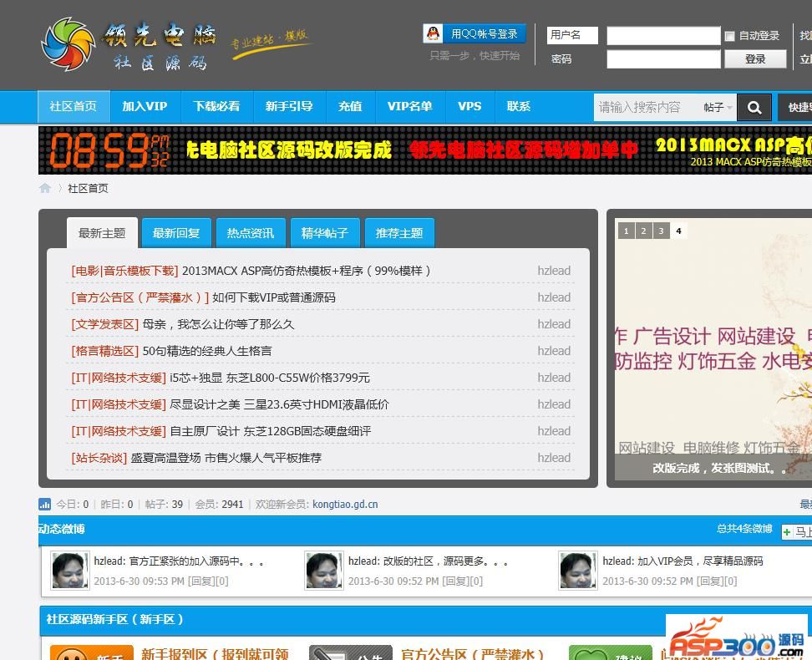Viewport: 812px width, 660px height.
Task: Open post i5芯+独显 东芝L800-C55W
Action: 270,378
